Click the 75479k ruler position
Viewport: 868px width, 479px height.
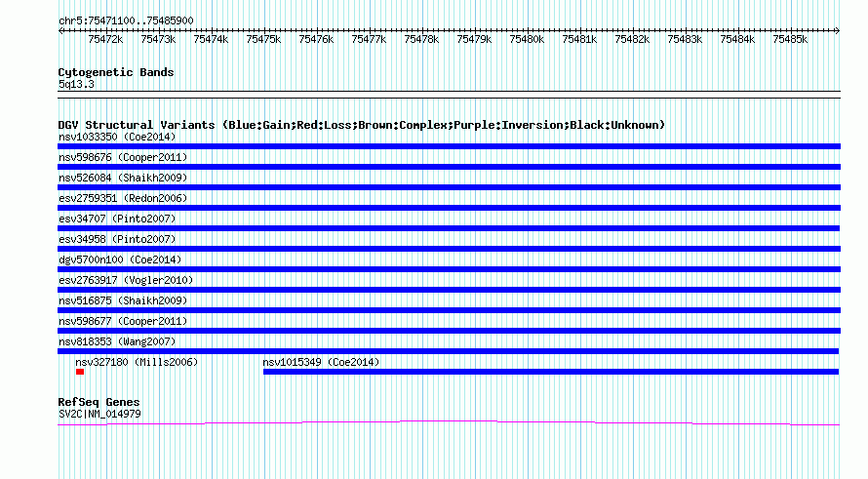tap(474, 39)
